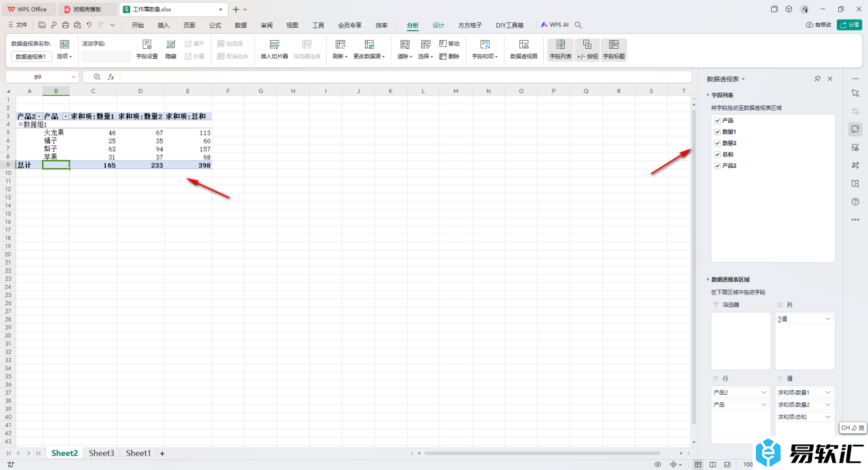The width and height of the screenshot is (868, 470).
Task: Click the 有修改 status button
Action: tap(818, 25)
